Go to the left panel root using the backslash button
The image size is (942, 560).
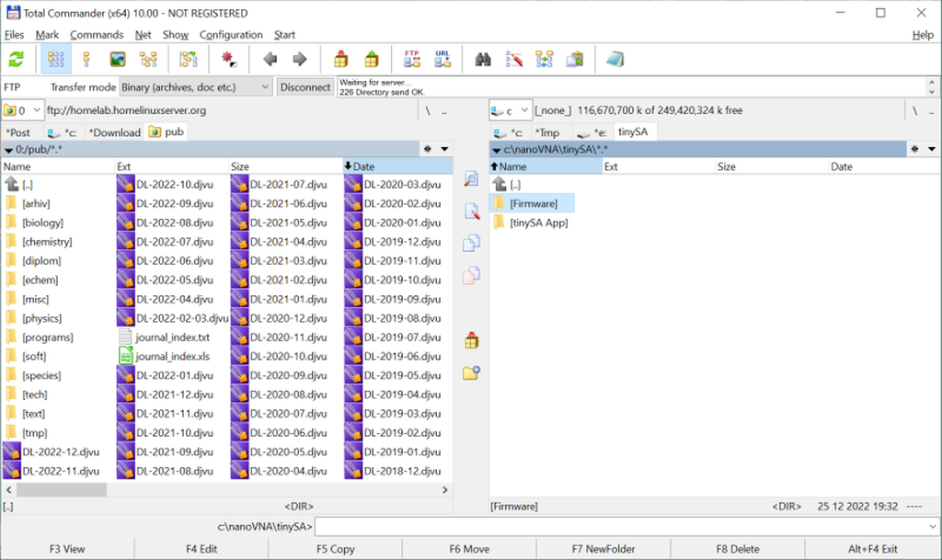coord(428,111)
